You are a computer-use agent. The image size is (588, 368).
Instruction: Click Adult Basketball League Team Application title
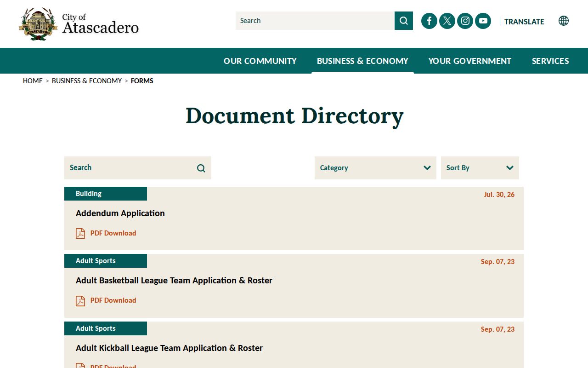coord(174,281)
